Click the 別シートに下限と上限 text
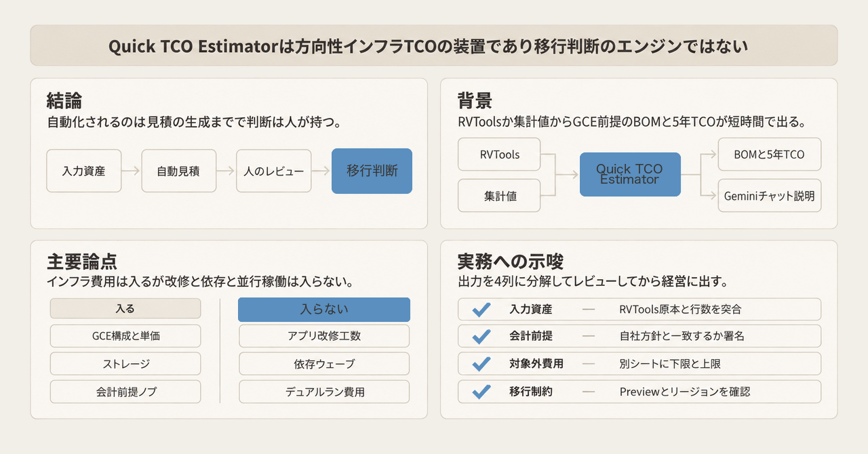This screenshot has height=454, width=868. [670, 364]
